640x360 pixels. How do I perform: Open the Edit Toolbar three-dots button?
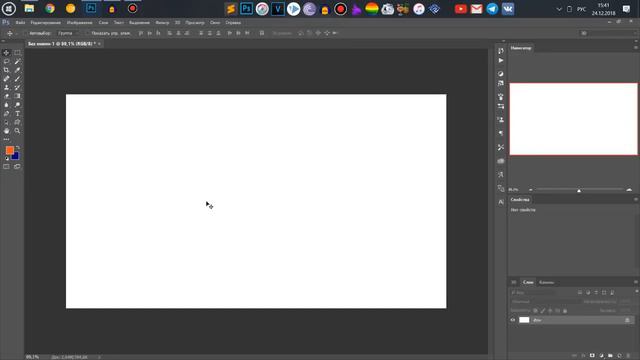(6, 140)
